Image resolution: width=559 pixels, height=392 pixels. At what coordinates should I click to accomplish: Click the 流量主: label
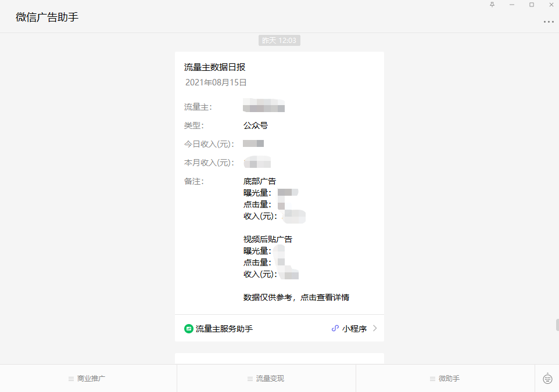(198, 107)
